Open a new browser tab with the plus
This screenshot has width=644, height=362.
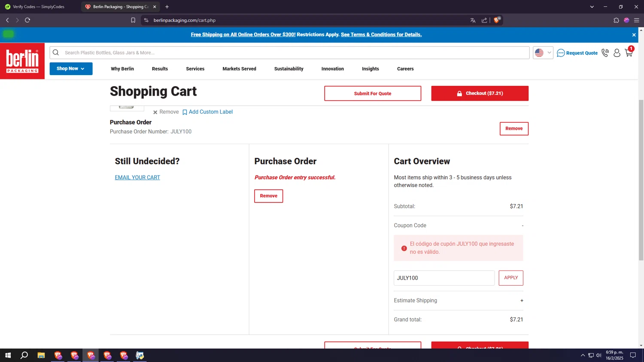click(167, 7)
